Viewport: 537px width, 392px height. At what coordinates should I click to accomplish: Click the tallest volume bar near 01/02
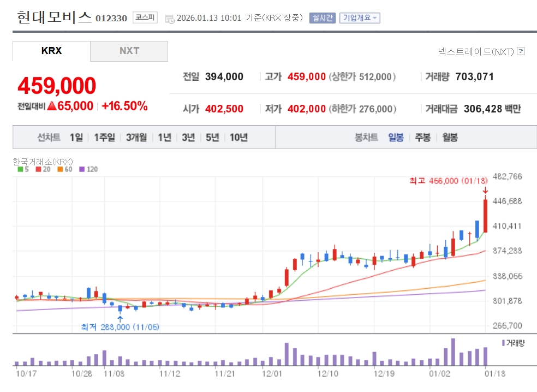tap(452, 352)
